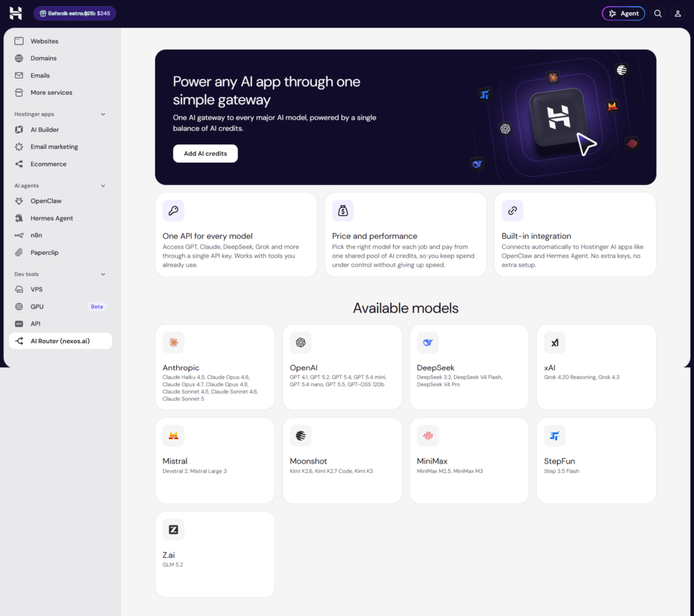Viewport: 694px width, 616px height.
Task: Click the xAI logo
Action: (554, 342)
